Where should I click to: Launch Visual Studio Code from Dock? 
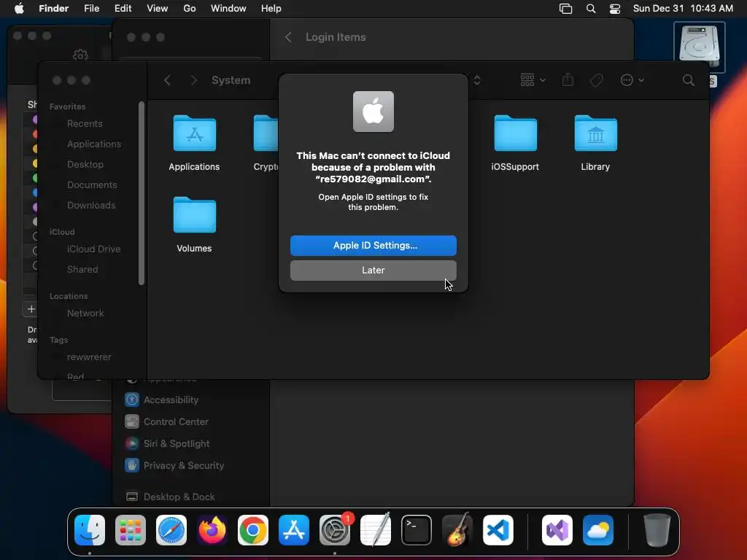[498, 530]
